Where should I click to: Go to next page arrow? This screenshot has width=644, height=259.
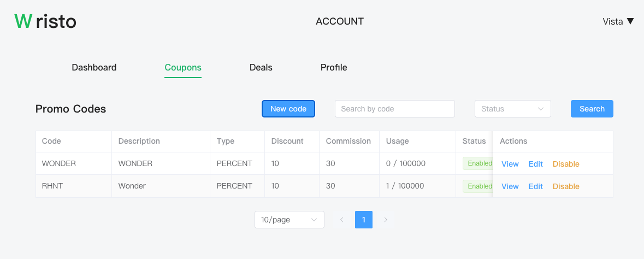click(x=386, y=220)
